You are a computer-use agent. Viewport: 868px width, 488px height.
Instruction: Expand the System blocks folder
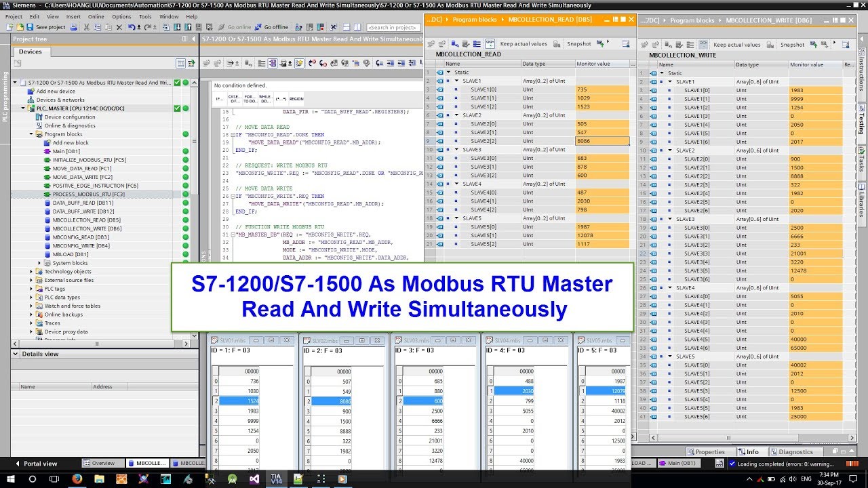(x=39, y=263)
